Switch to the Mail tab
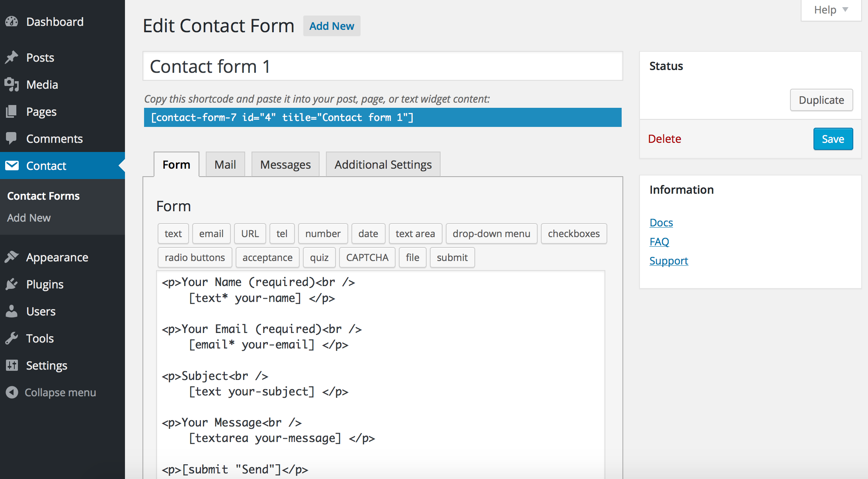The height and width of the screenshot is (479, 868). tap(224, 164)
